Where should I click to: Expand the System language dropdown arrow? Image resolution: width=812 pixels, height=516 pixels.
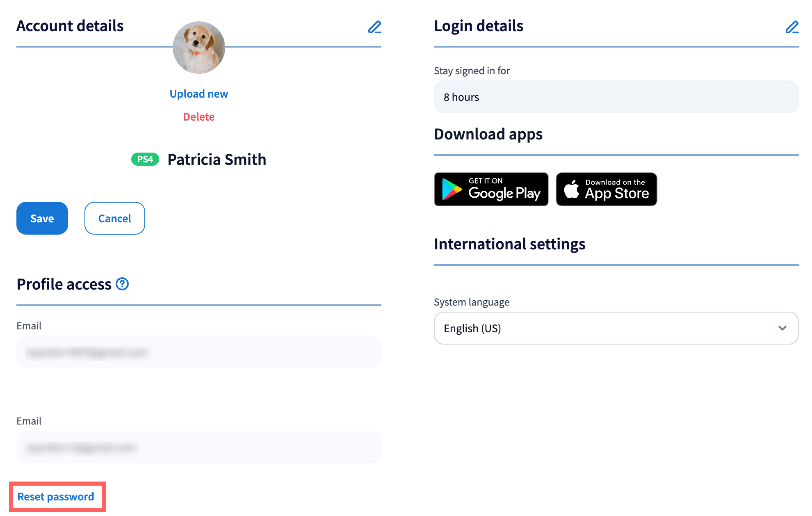pos(782,328)
